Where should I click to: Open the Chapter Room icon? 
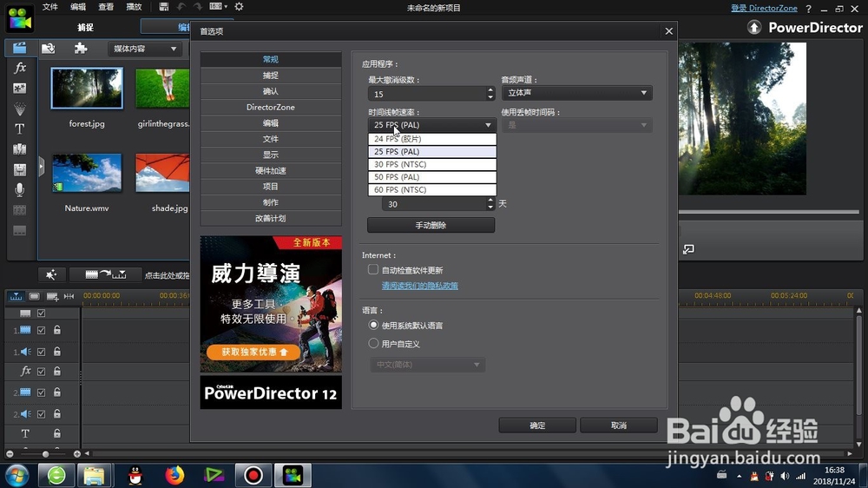pyautogui.click(x=19, y=210)
